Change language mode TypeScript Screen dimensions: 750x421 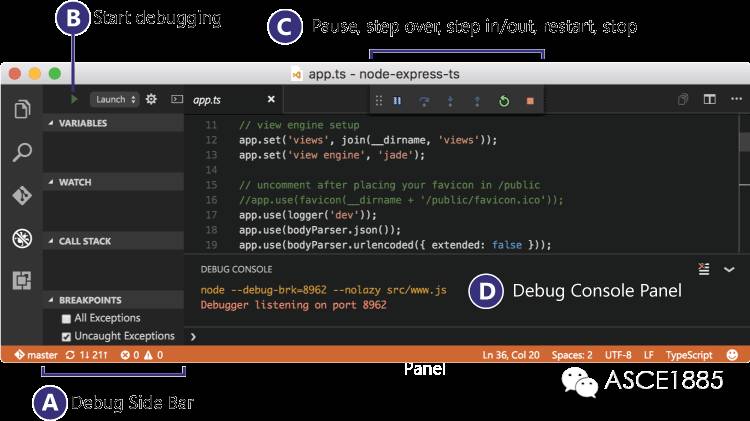[689, 355]
